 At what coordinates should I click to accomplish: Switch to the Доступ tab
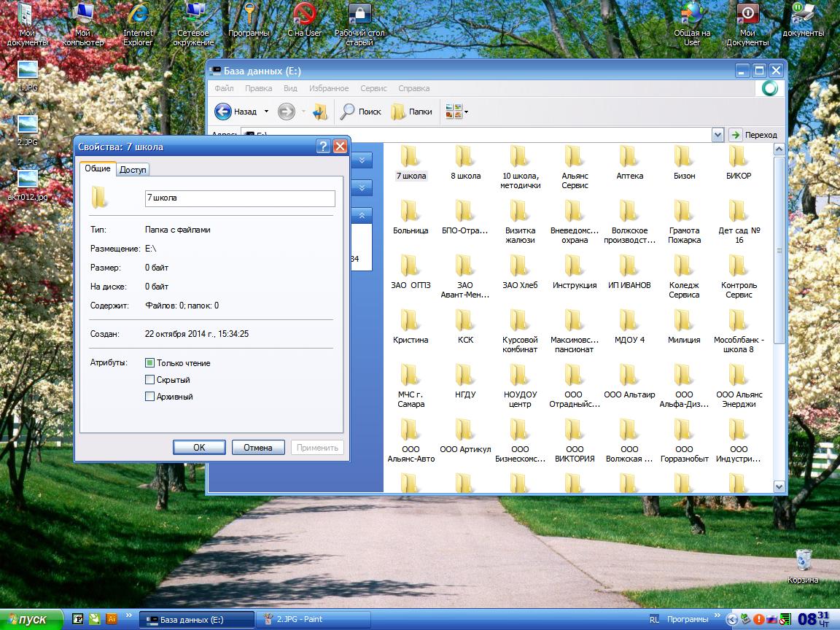pyautogui.click(x=133, y=169)
